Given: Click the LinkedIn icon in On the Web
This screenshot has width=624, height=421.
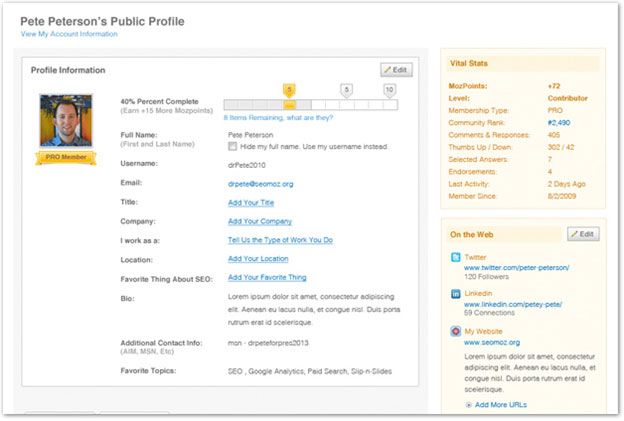Looking at the screenshot, I should pyautogui.click(x=455, y=294).
